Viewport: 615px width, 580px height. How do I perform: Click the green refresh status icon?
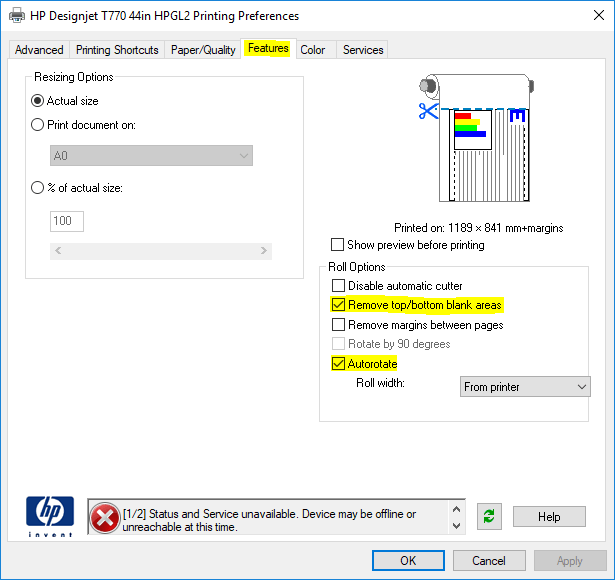[489, 516]
